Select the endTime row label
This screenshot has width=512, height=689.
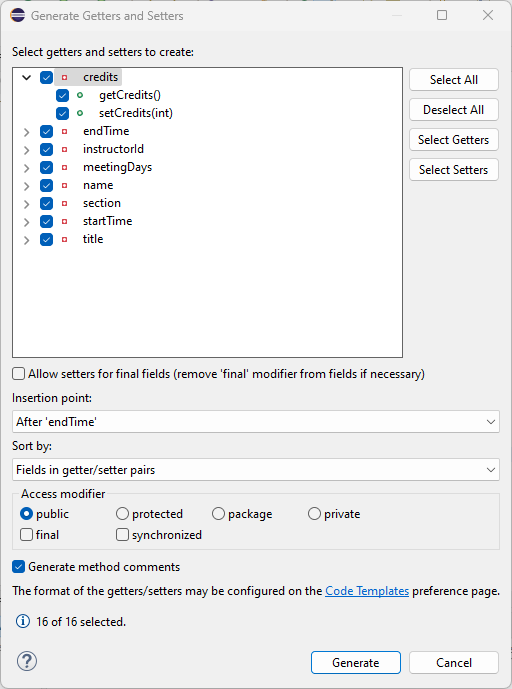pos(106,131)
